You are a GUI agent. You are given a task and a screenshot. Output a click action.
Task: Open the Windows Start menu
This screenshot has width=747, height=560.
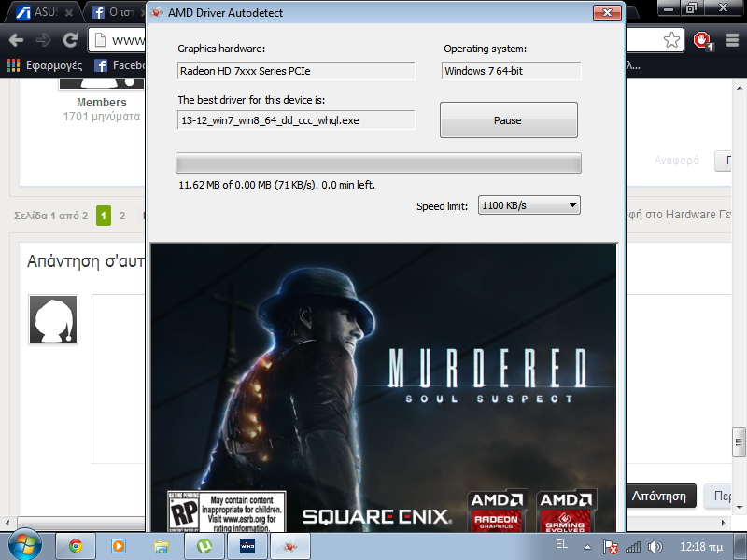[25, 545]
